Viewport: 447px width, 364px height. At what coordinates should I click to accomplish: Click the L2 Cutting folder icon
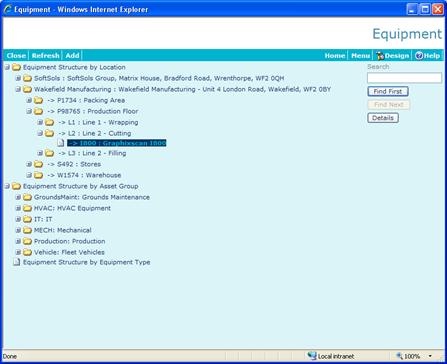point(49,133)
